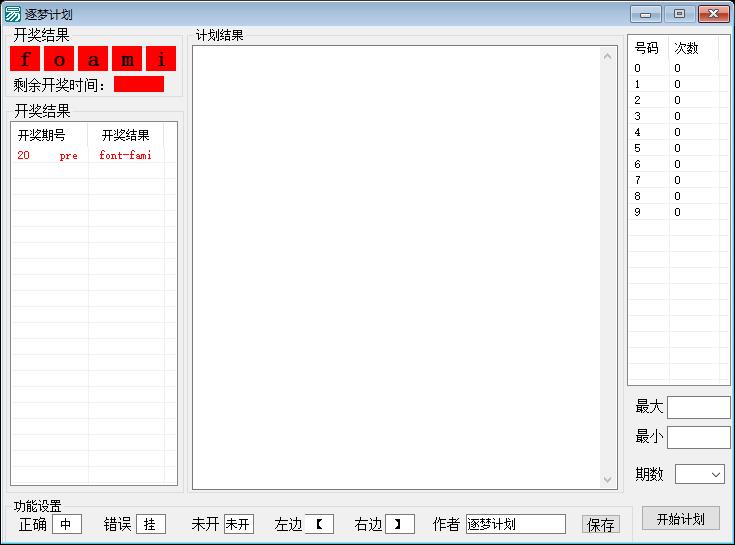Click the 左边 bracket input field

tap(319, 524)
